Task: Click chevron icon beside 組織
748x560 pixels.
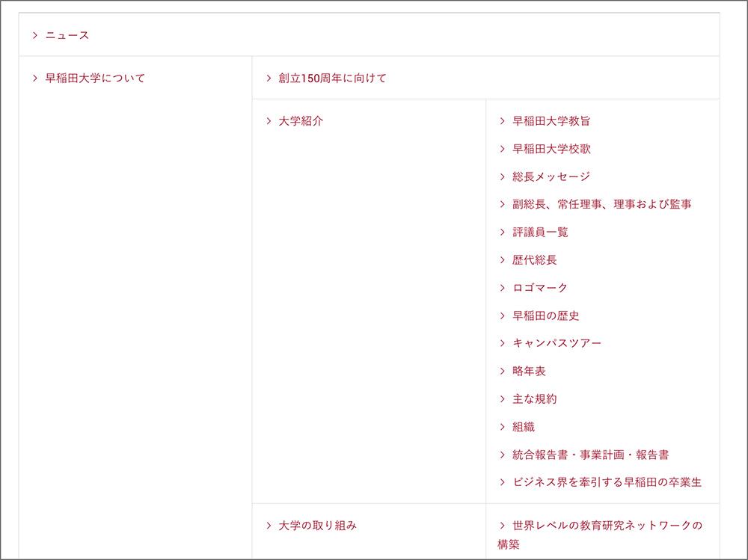Action: point(502,427)
